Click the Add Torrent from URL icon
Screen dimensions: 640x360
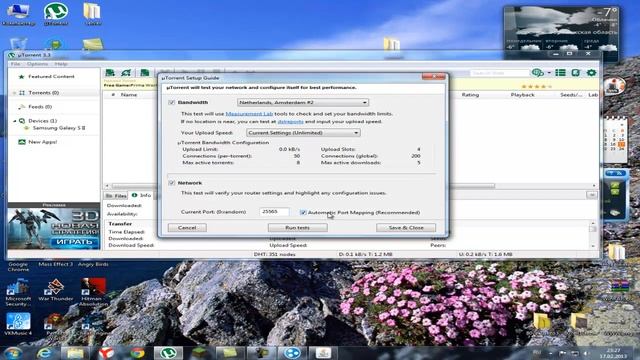click(x=126, y=73)
